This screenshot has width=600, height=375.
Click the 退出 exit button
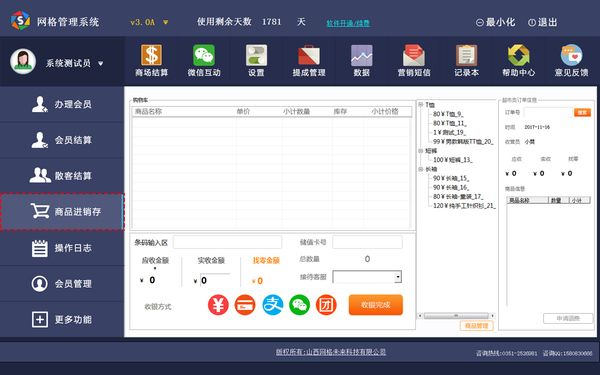coord(542,22)
